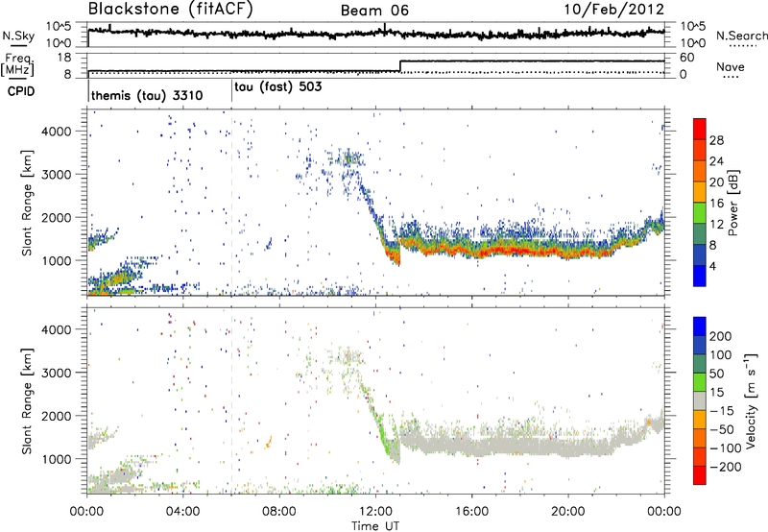Click the "28" tick on the Power scale

(716, 140)
